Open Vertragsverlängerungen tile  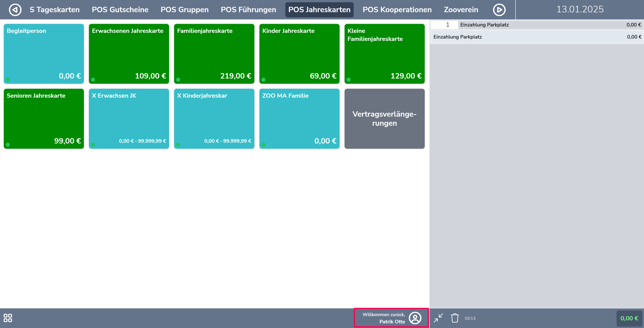click(384, 119)
